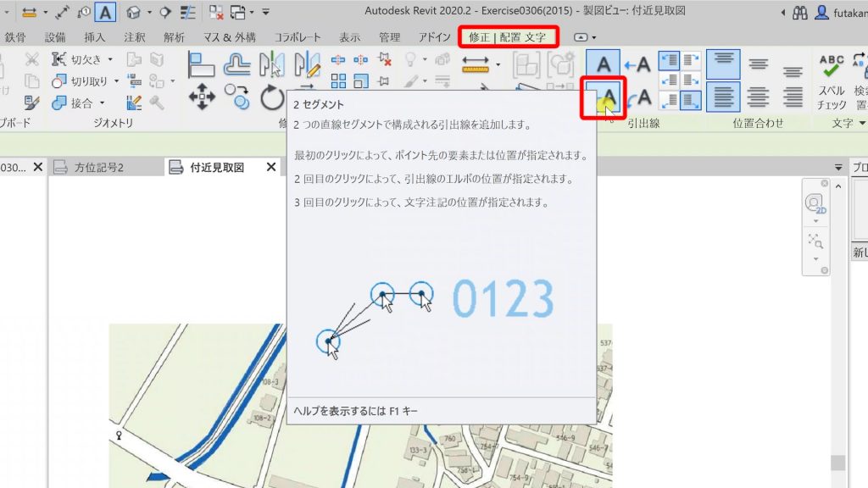Open the 管理 ribbon tab
Screen dimensions: 868x488
click(x=389, y=37)
